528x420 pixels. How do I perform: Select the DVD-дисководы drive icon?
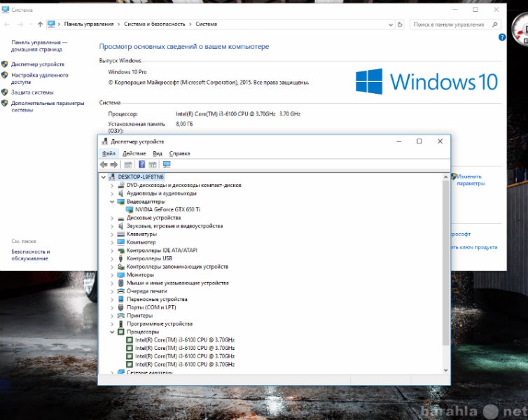tap(121, 185)
